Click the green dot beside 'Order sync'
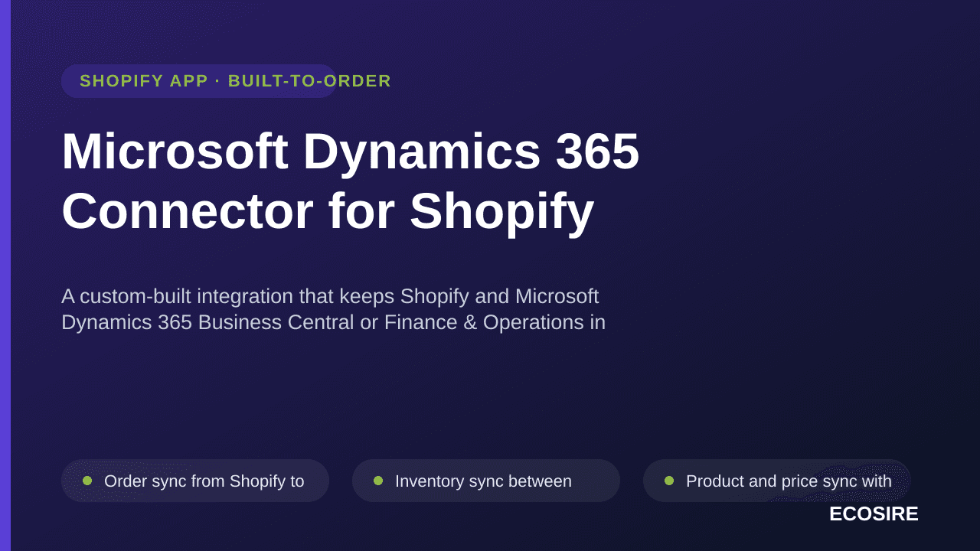Screen dimensions: 980x551 [x=87, y=481]
